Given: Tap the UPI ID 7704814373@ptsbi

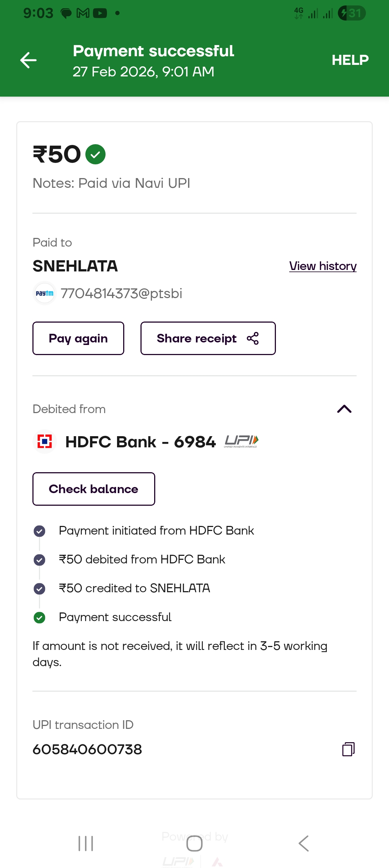Looking at the screenshot, I should pos(121,293).
